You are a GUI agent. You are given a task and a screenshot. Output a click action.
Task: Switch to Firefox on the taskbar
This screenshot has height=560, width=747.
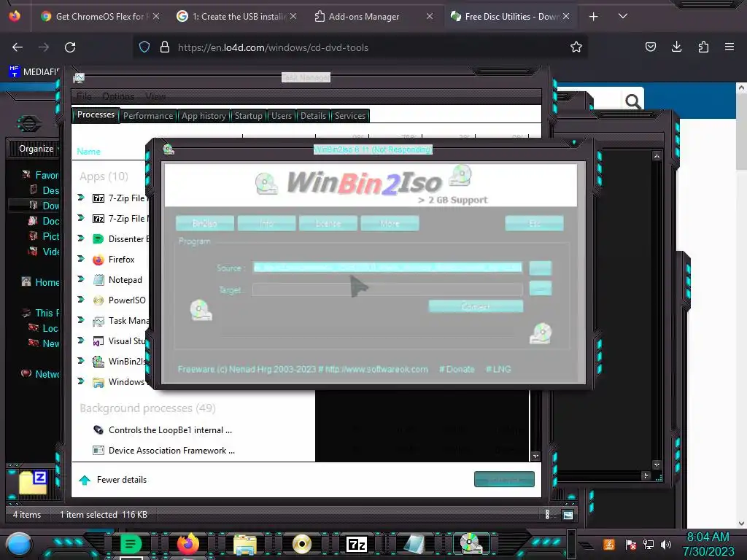point(187,544)
